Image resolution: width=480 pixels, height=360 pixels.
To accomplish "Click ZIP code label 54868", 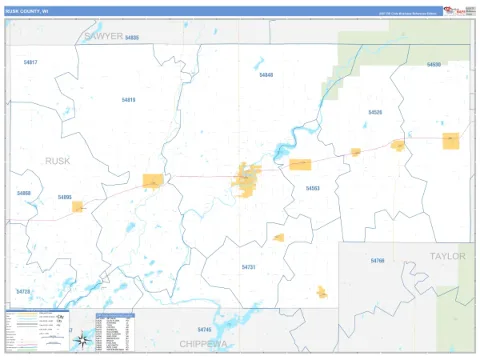I will click(x=24, y=193).
